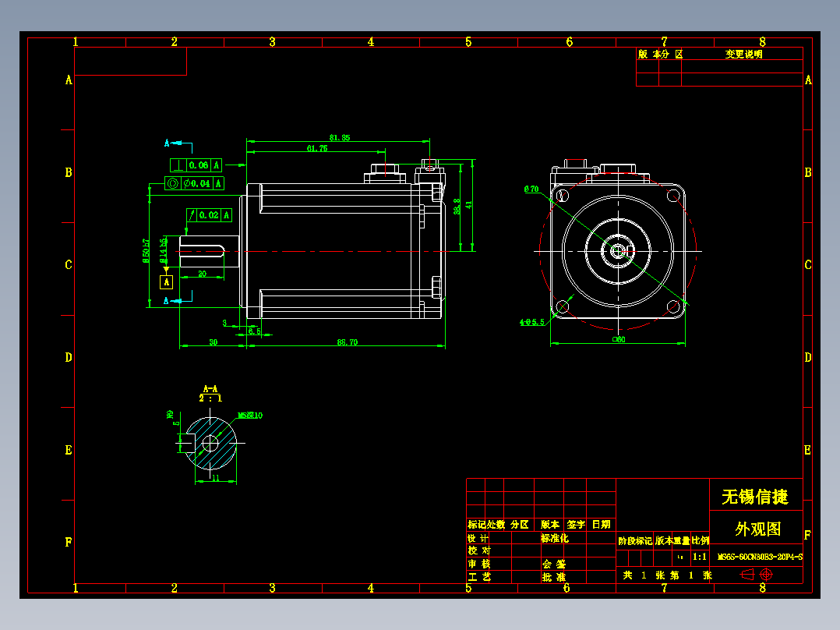Click the 1:1 scale value in title block
840x630 pixels.
coord(700,555)
